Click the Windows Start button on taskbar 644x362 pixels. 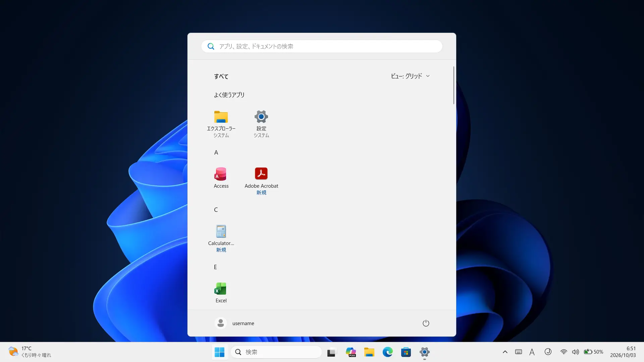pyautogui.click(x=219, y=352)
